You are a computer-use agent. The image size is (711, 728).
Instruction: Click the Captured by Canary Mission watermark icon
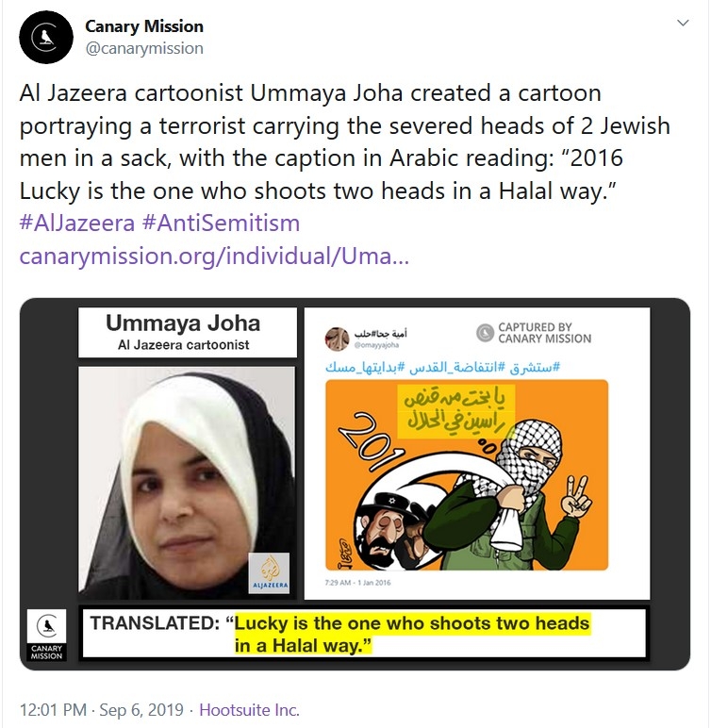pyautogui.click(x=485, y=333)
